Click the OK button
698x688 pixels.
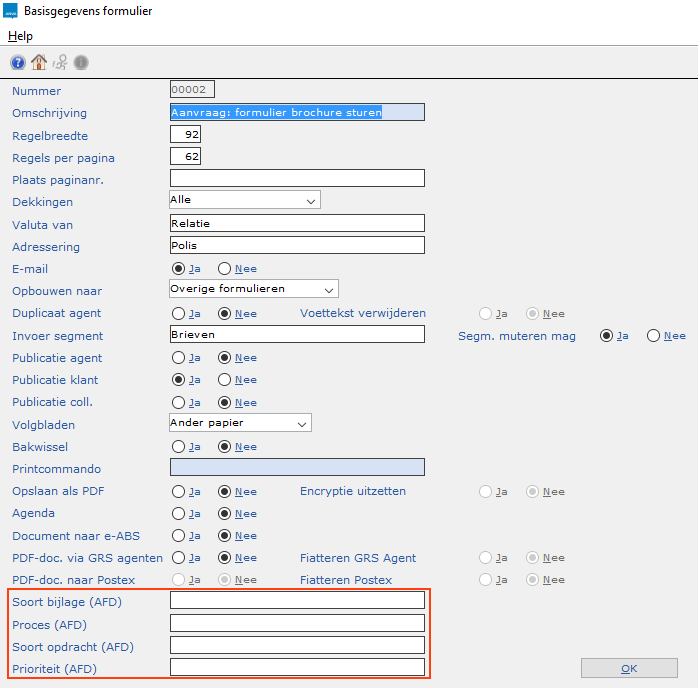coord(629,668)
